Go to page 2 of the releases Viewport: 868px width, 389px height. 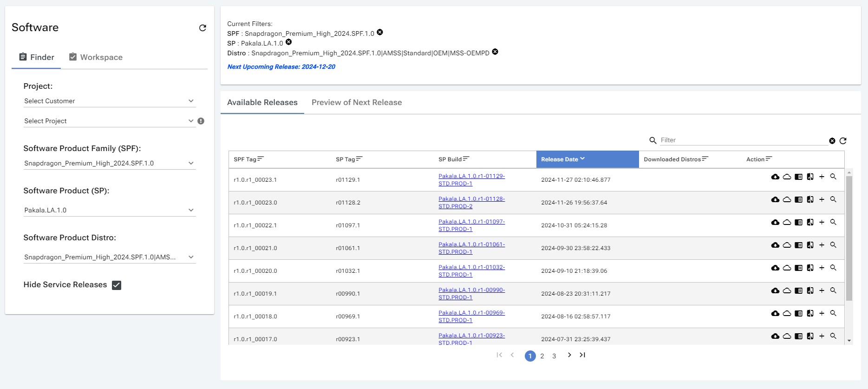pos(542,356)
